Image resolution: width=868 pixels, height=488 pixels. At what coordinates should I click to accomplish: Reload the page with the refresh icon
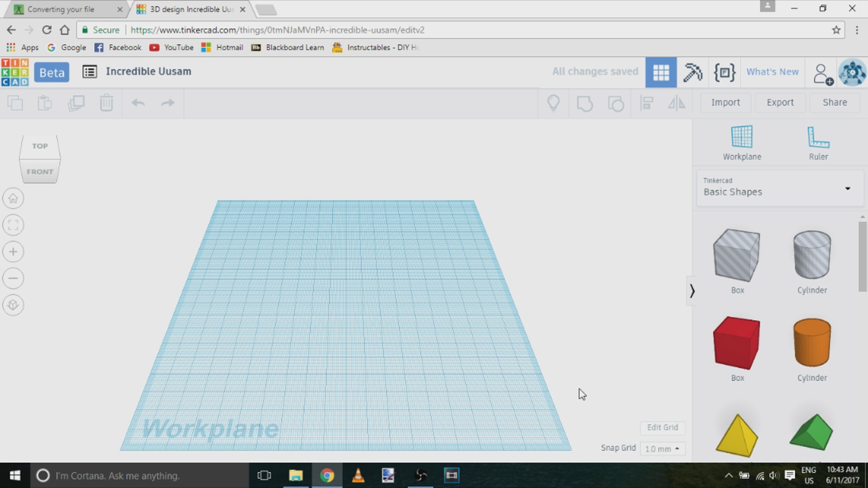click(x=47, y=30)
